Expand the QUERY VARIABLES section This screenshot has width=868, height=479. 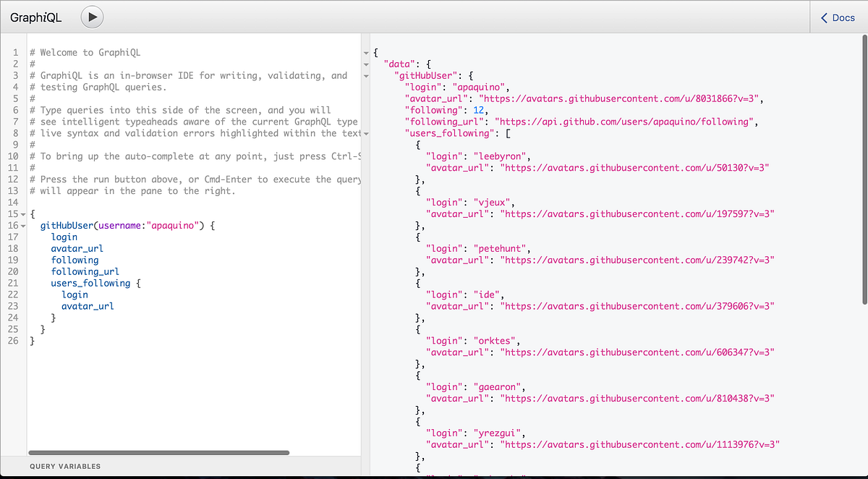[x=65, y=466]
